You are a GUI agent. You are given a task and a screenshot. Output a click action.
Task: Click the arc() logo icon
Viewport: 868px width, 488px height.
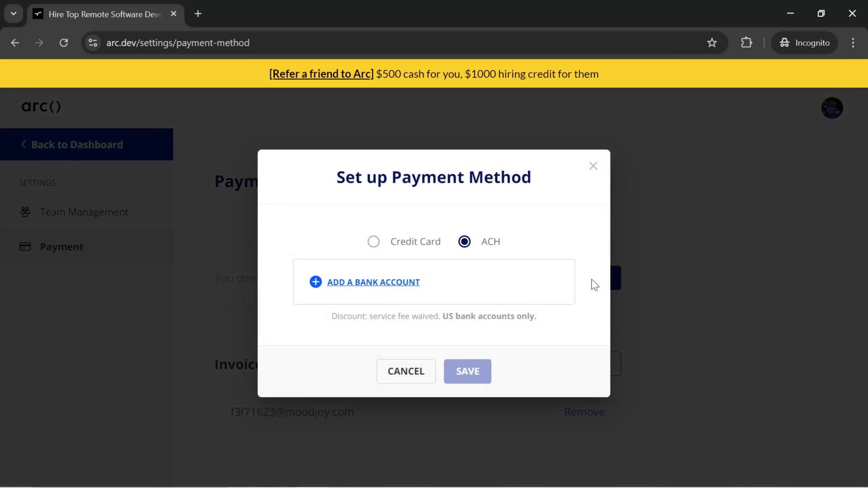[40, 106]
